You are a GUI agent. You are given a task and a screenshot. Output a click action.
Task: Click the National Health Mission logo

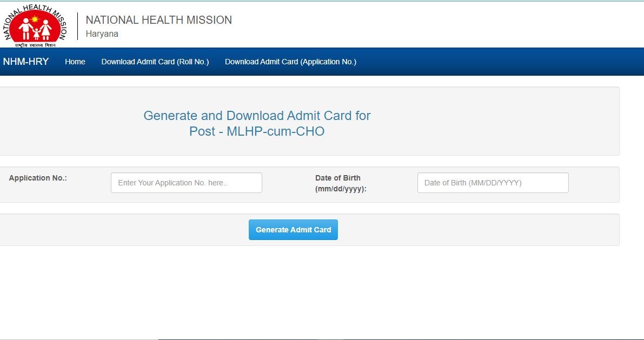tap(36, 24)
